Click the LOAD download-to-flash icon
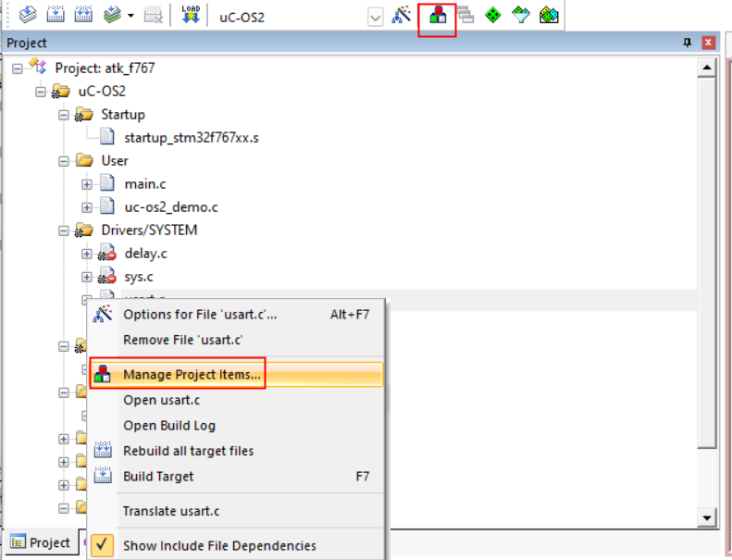 [192, 15]
